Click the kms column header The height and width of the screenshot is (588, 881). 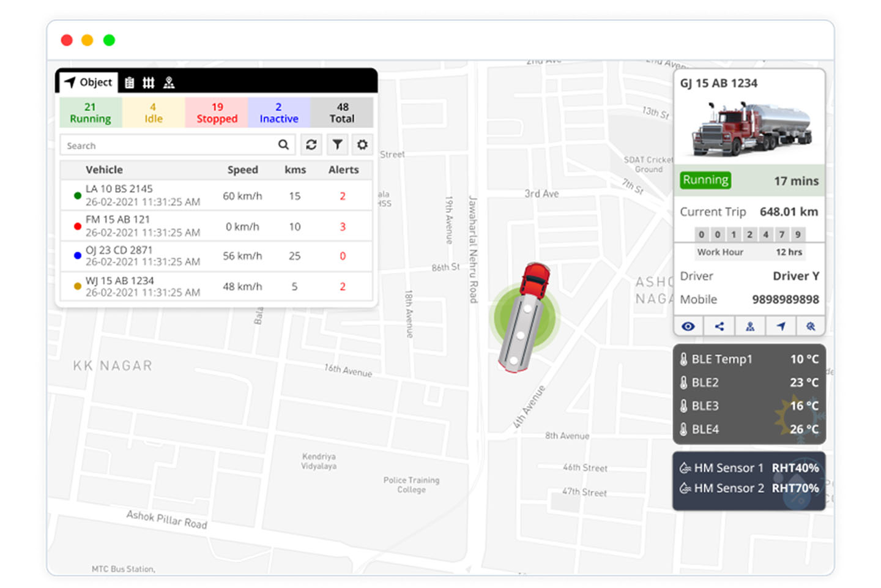(295, 169)
